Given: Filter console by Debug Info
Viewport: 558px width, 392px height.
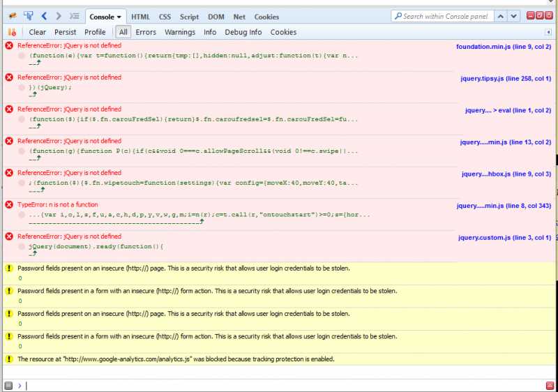Looking at the screenshot, I should pos(243,32).
